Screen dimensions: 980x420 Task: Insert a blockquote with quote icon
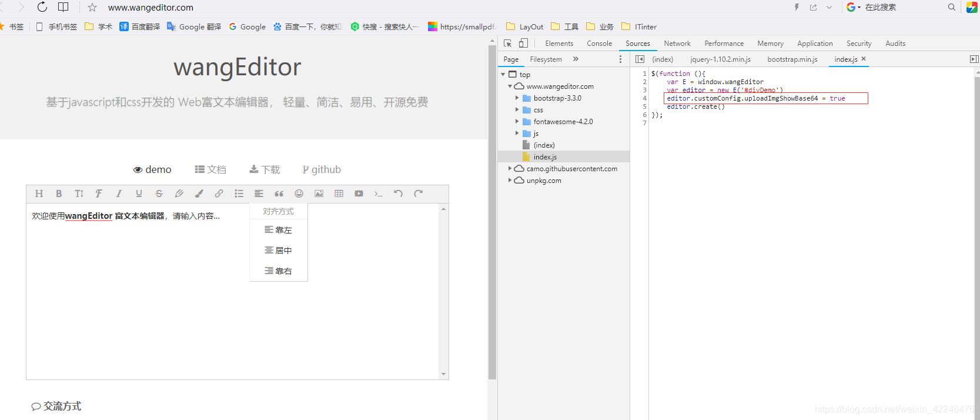click(x=279, y=194)
